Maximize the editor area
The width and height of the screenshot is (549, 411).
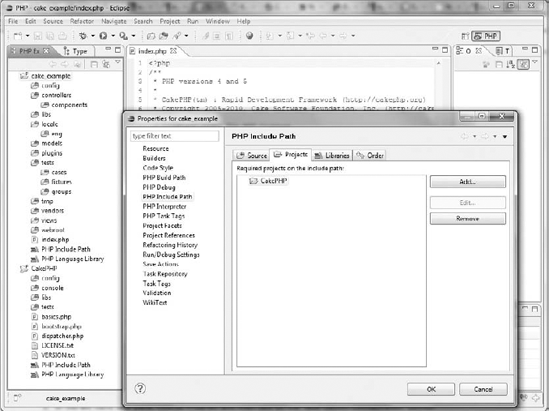click(445, 50)
